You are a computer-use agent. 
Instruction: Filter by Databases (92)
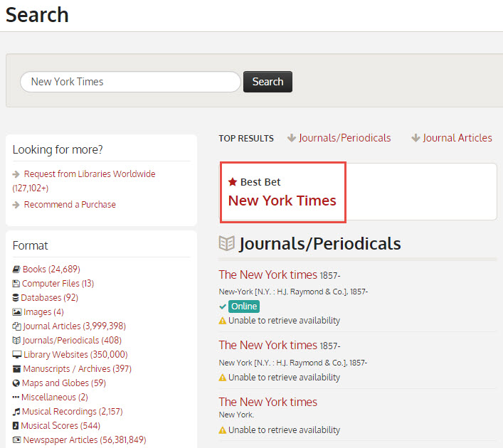point(49,297)
